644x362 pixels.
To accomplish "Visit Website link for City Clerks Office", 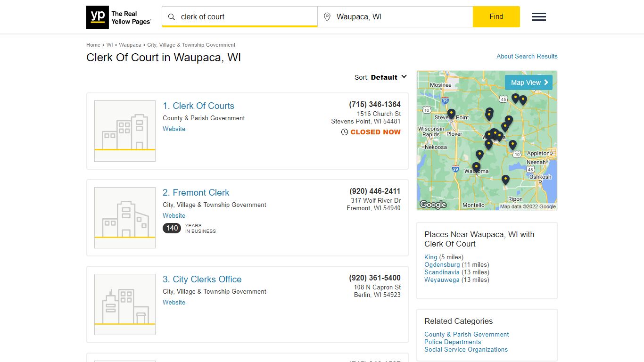I will click(174, 302).
